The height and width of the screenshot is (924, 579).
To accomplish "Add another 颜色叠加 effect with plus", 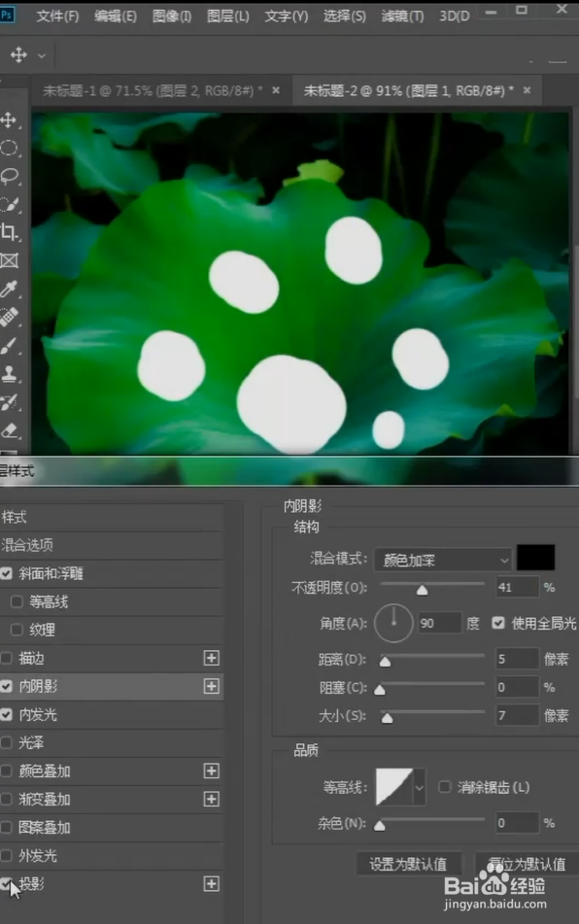I will [212, 770].
